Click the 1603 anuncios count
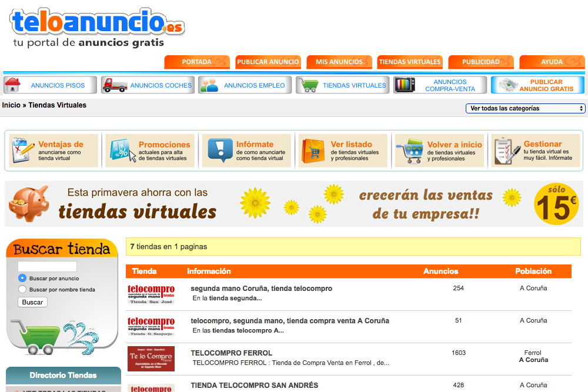This screenshot has width=588, height=392. click(x=458, y=353)
